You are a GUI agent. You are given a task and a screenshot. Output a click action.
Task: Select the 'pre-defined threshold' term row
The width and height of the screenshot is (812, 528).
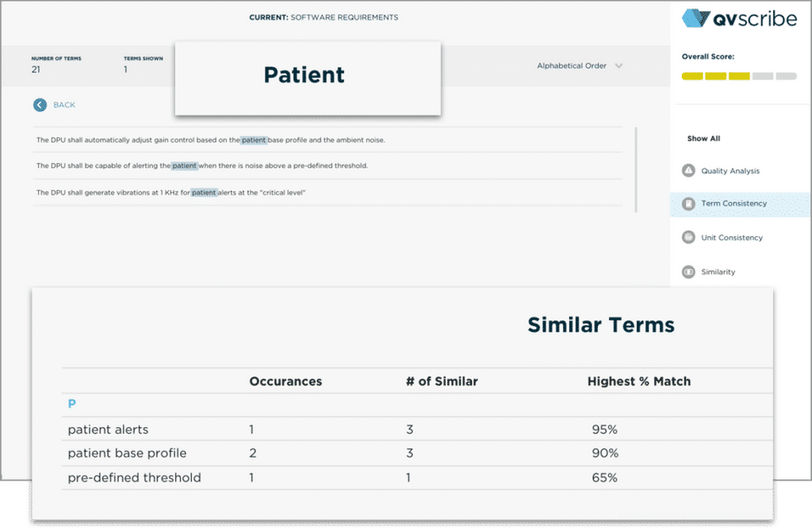coord(417,477)
